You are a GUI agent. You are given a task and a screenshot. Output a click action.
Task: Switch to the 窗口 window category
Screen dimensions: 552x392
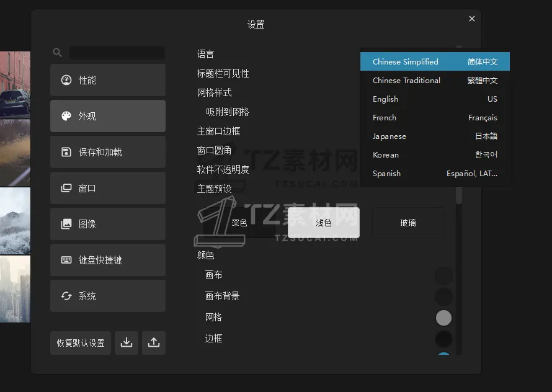pos(108,188)
